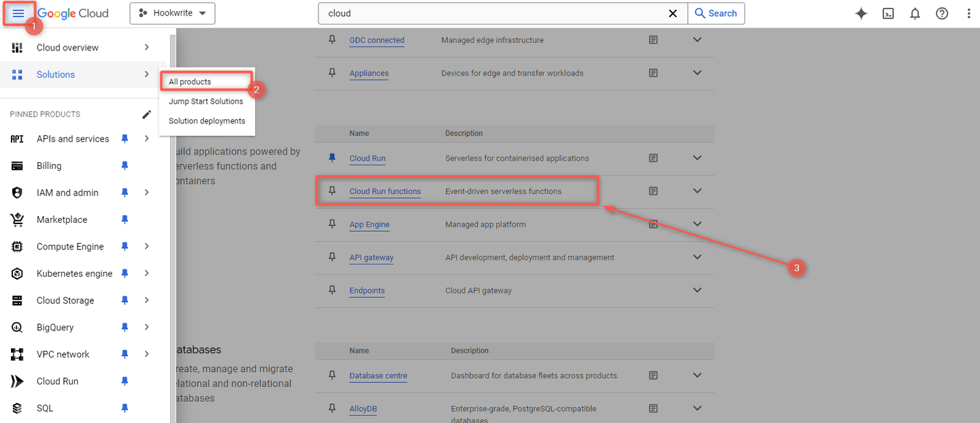
Task: Click the Search button
Action: [717, 13]
